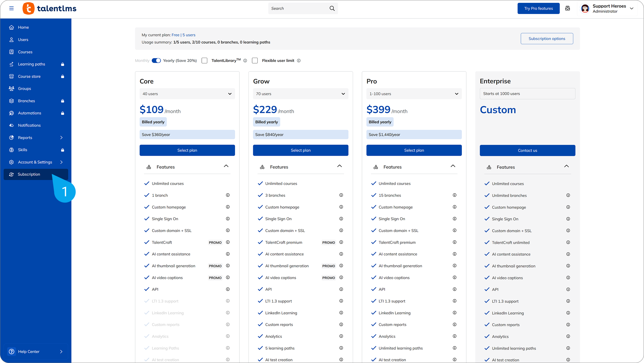This screenshot has width=644, height=363.
Task: Click info icon next to Core's 1 branch
Action: pyautogui.click(x=228, y=195)
